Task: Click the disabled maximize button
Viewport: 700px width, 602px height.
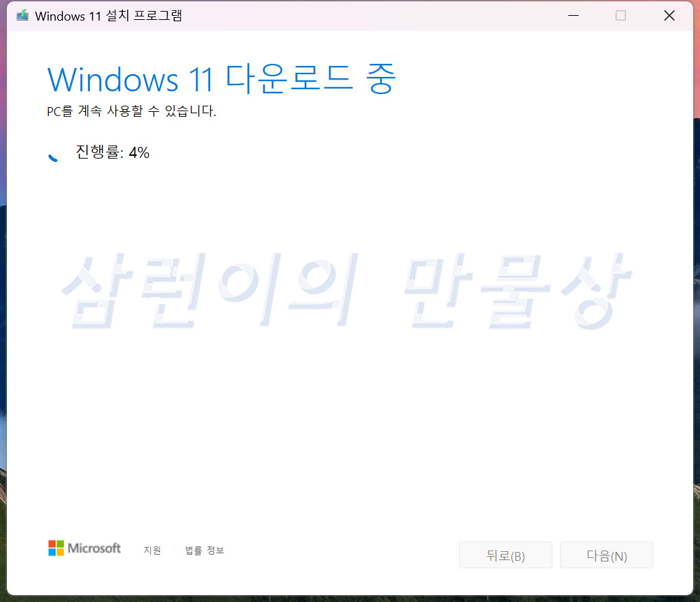Action: (x=620, y=16)
